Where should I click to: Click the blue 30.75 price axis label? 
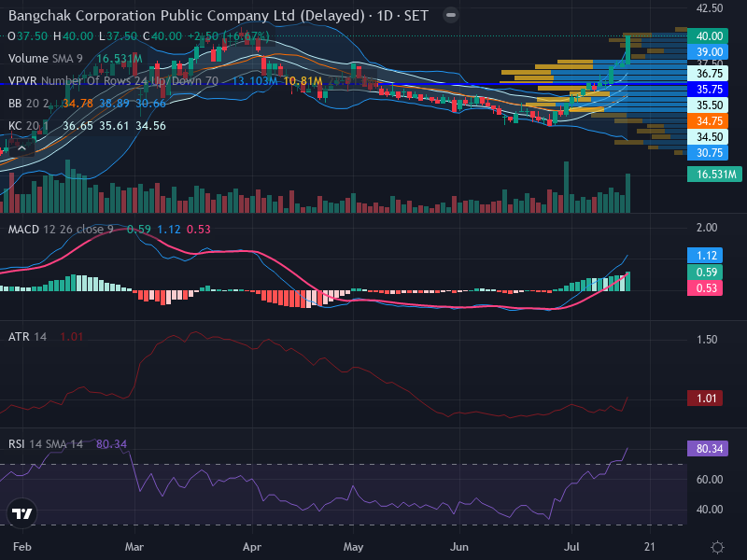pos(708,153)
